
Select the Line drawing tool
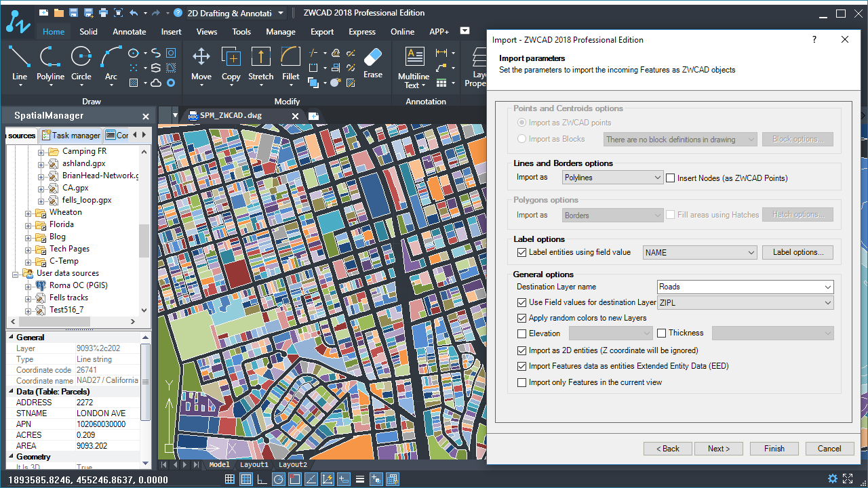pyautogui.click(x=20, y=64)
